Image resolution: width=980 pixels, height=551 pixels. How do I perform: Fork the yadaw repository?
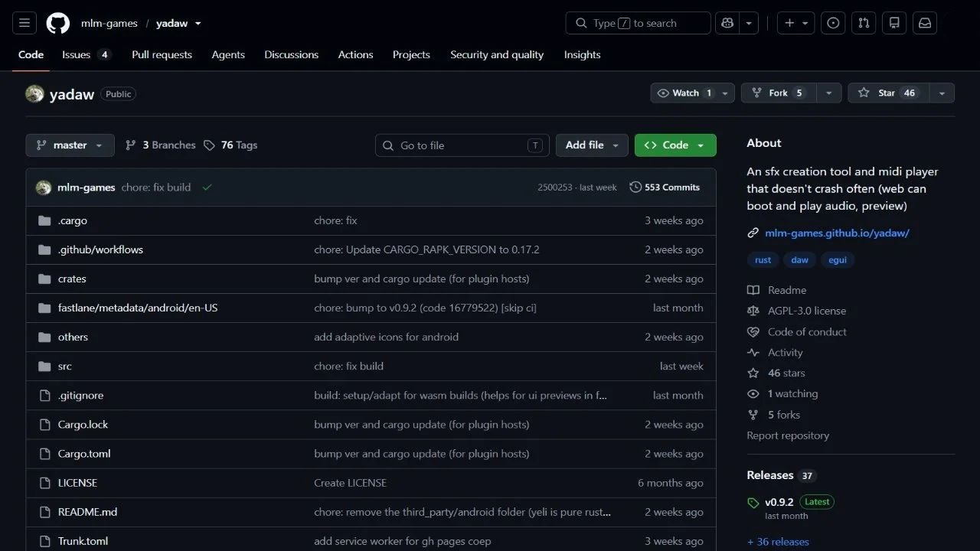pos(778,93)
